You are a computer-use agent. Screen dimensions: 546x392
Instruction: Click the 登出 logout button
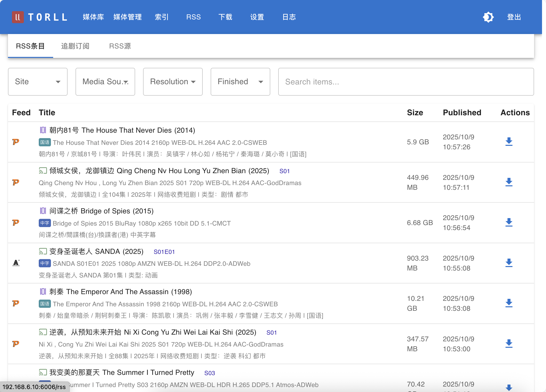[x=514, y=17]
